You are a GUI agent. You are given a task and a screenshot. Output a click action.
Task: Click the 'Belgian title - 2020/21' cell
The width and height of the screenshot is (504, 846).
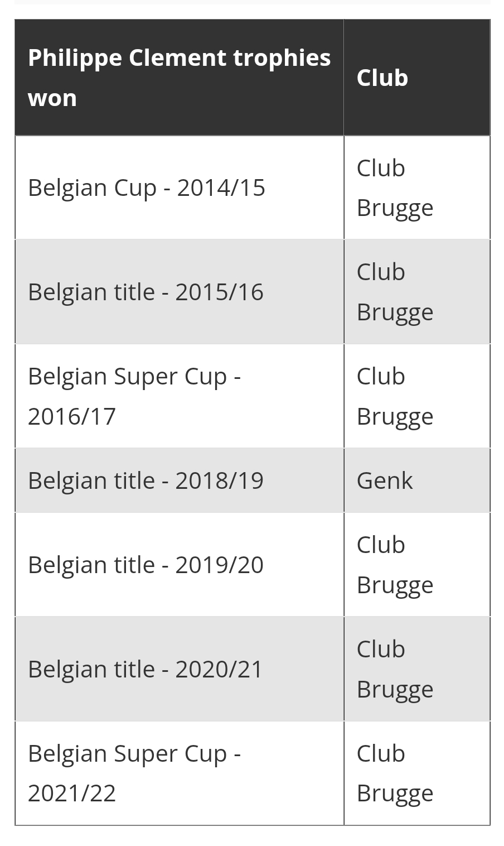coord(179,669)
